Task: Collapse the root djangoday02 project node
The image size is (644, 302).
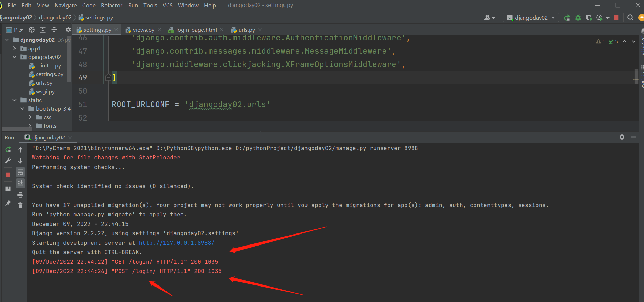Action: coord(7,40)
